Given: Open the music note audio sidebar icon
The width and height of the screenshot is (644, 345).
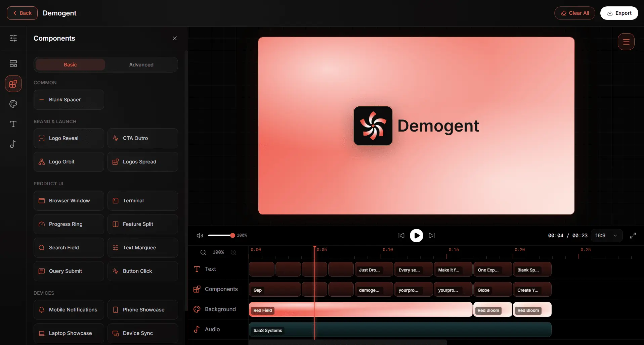Looking at the screenshot, I should click(13, 144).
